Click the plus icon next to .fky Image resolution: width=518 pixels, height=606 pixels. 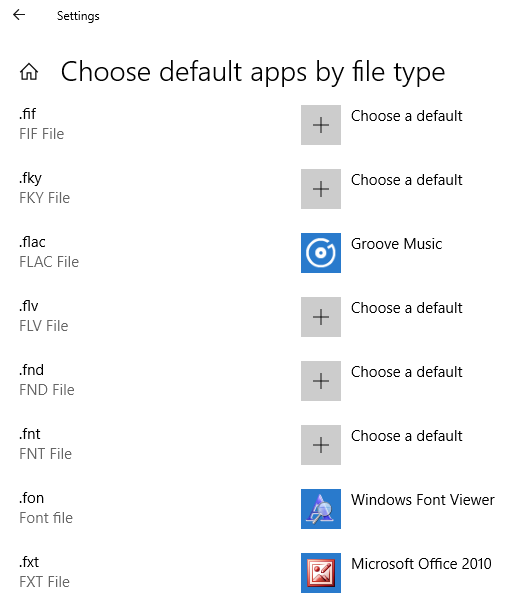[321, 189]
